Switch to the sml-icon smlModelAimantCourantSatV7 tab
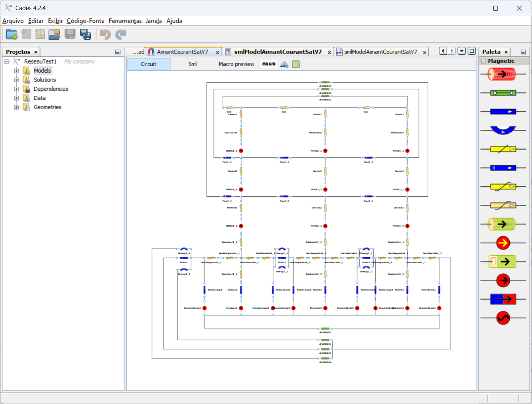Screen dimensions: 532x404 coord(380,52)
